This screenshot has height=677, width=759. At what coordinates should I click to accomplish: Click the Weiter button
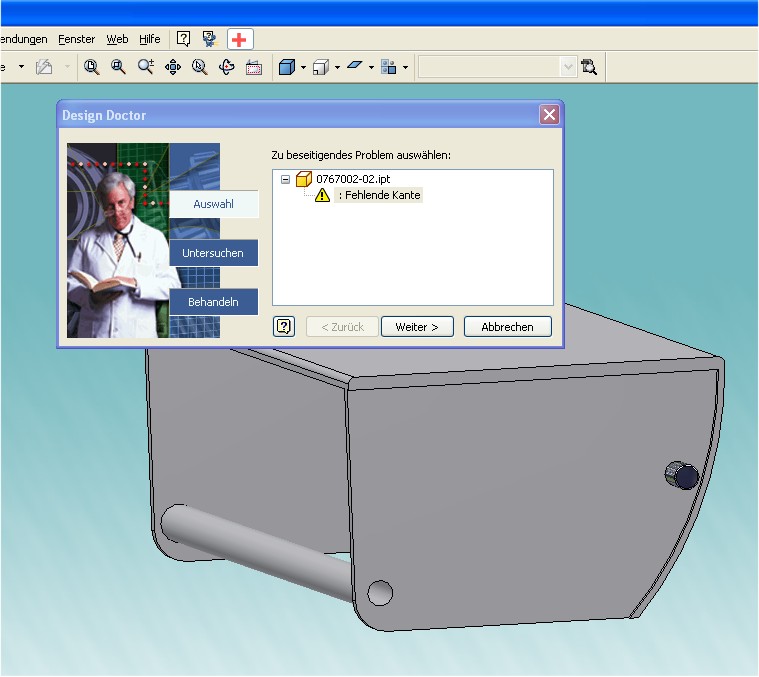[x=417, y=327]
